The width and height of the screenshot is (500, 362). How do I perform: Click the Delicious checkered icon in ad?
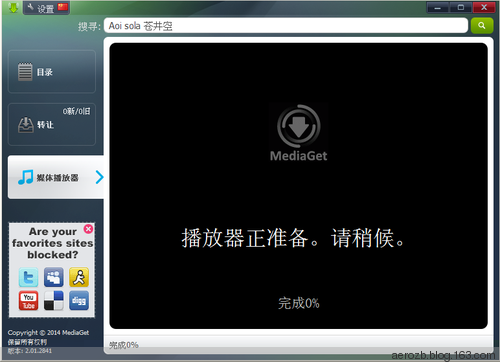(x=54, y=301)
